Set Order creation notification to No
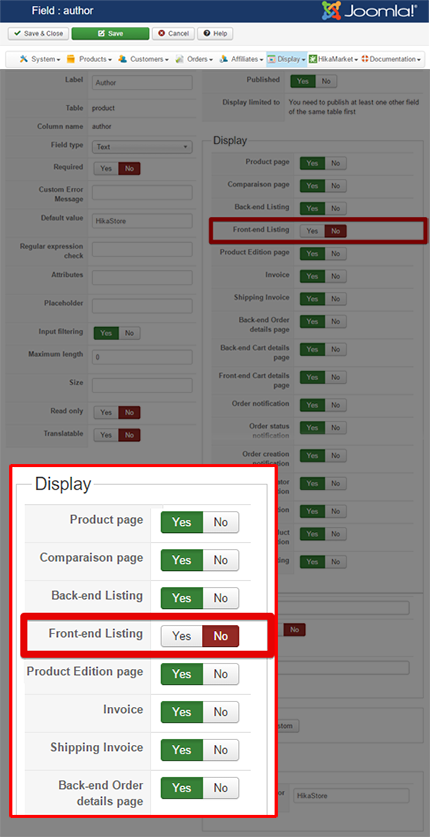This screenshot has width=430, height=837. [x=336, y=455]
